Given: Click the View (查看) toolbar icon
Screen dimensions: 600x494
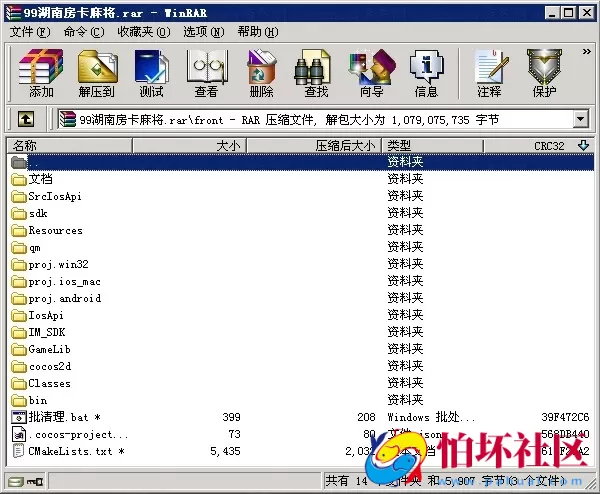Looking at the screenshot, I should point(206,73).
